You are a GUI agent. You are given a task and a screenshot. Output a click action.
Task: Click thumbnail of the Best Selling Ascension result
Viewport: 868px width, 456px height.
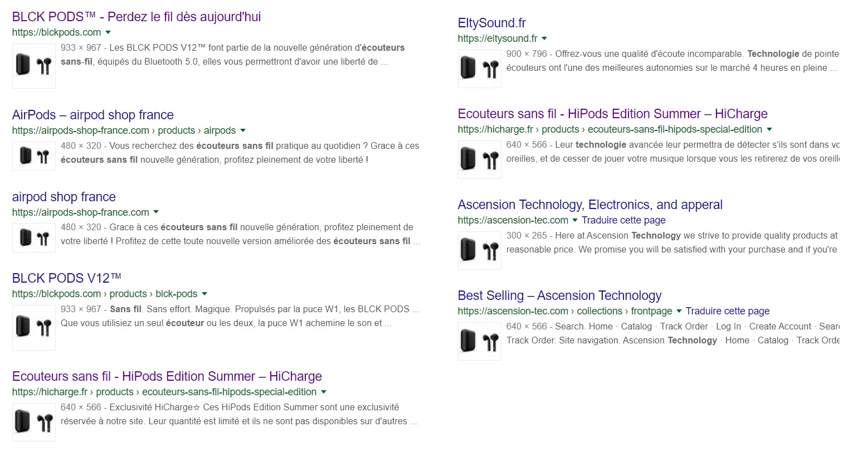(480, 341)
